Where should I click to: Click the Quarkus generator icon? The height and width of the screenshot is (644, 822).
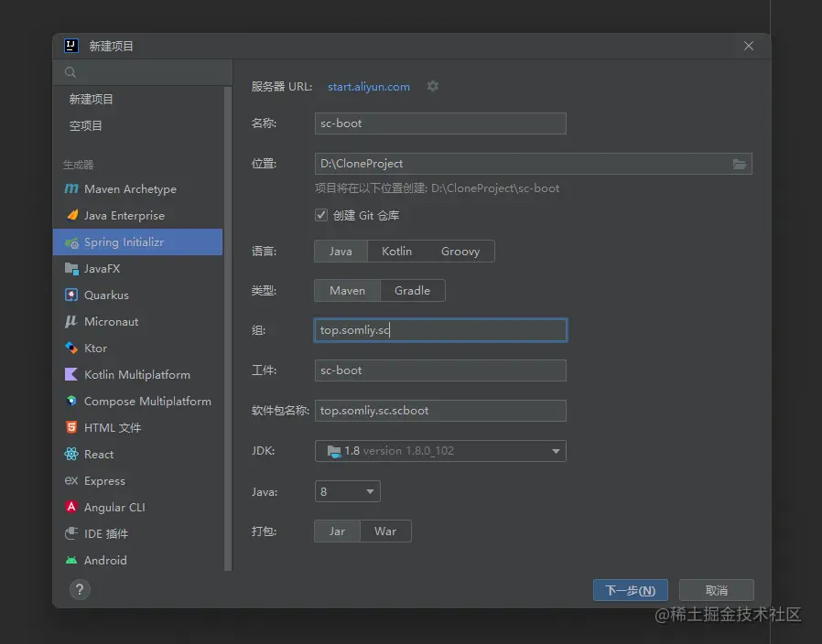point(71,295)
